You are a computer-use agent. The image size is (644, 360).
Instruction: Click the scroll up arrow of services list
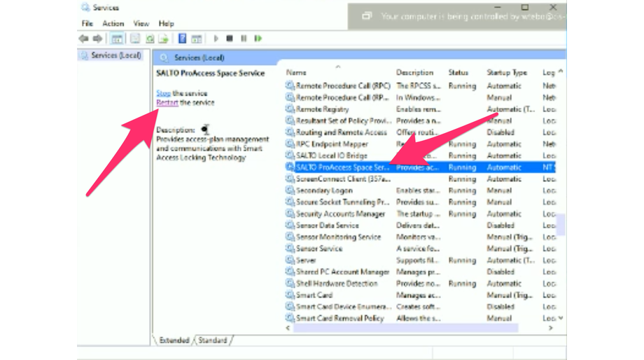(561, 71)
